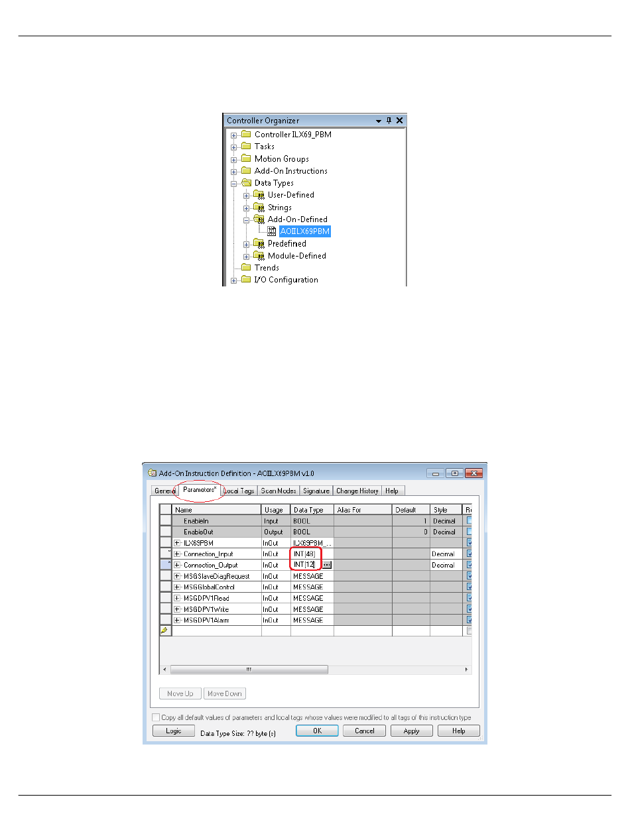Screen dimensions: 630x840
Task: Expand the Connection_Input parameter row
Action: click(177, 554)
